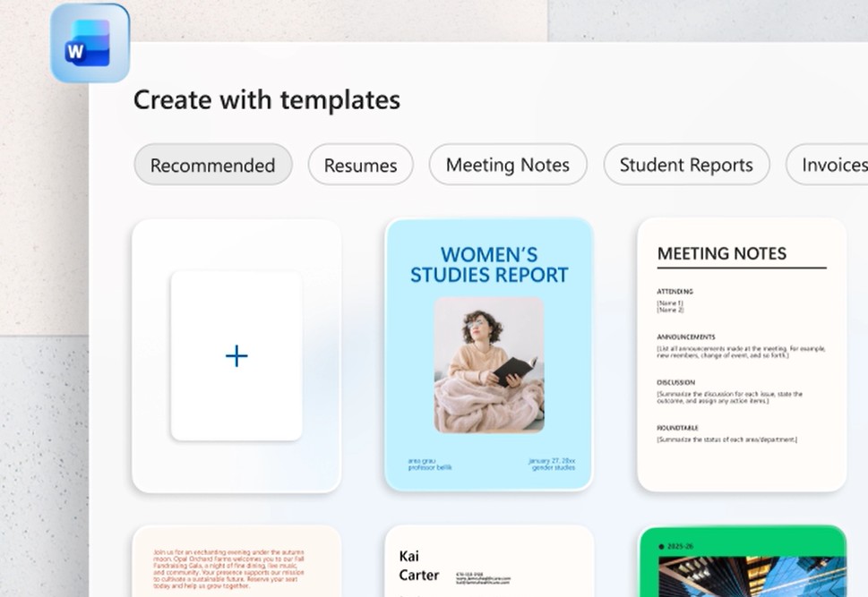Click the woman reading photo in report

tap(489, 365)
